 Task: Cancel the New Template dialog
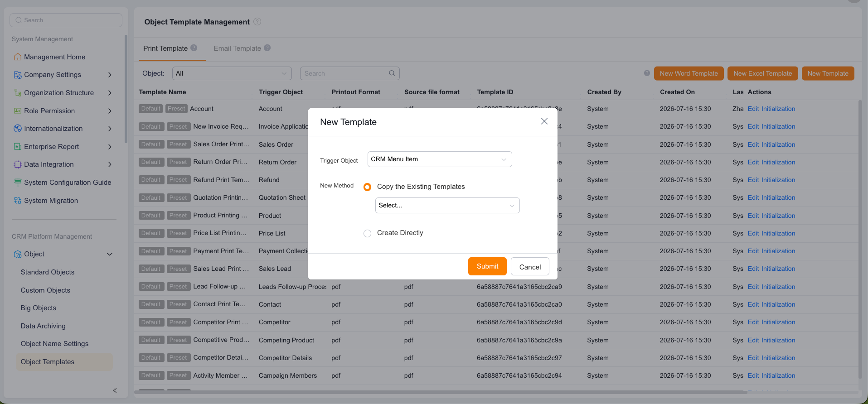click(x=530, y=266)
